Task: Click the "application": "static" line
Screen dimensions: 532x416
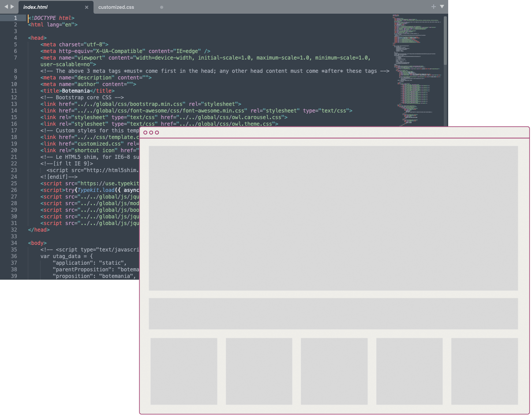Action: tap(90, 263)
